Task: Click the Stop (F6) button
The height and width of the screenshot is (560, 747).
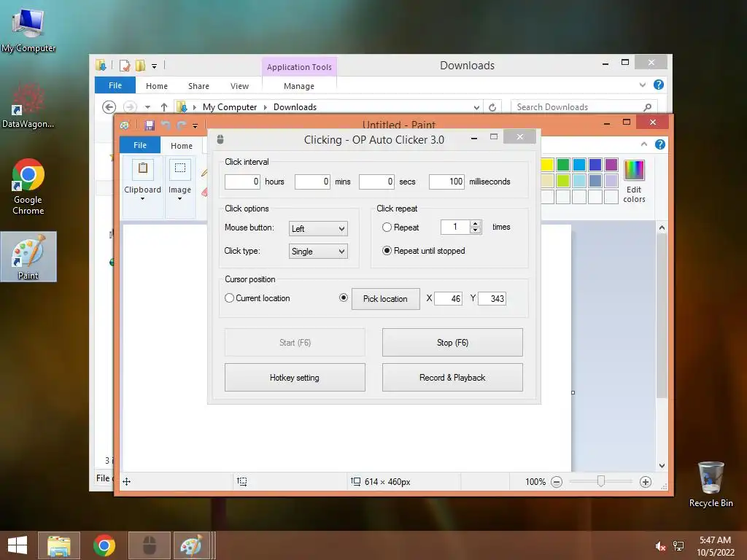Action: (452, 343)
